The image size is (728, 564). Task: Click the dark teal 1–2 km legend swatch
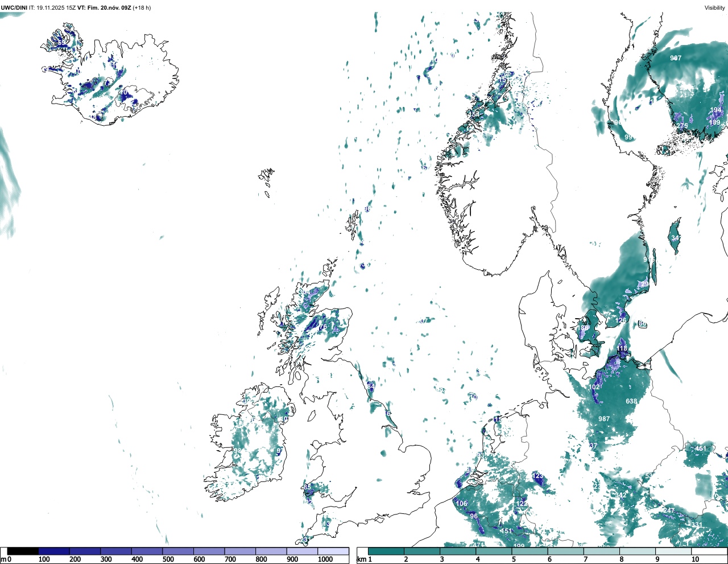coord(386,551)
